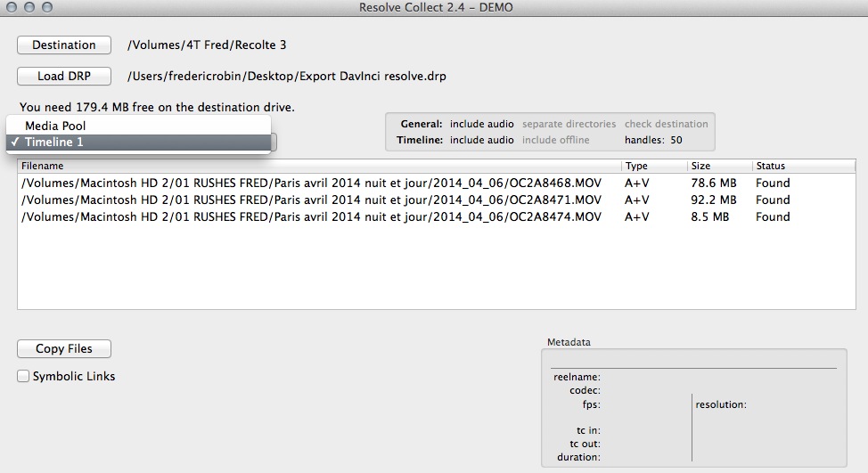Click the minimize window button
The width and height of the screenshot is (868, 473).
pyautogui.click(x=29, y=7)
